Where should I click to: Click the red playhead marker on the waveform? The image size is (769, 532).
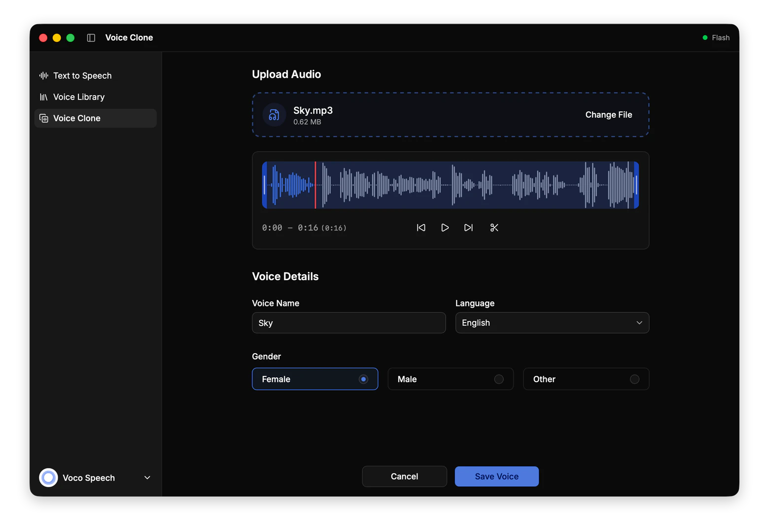point(316,184)
